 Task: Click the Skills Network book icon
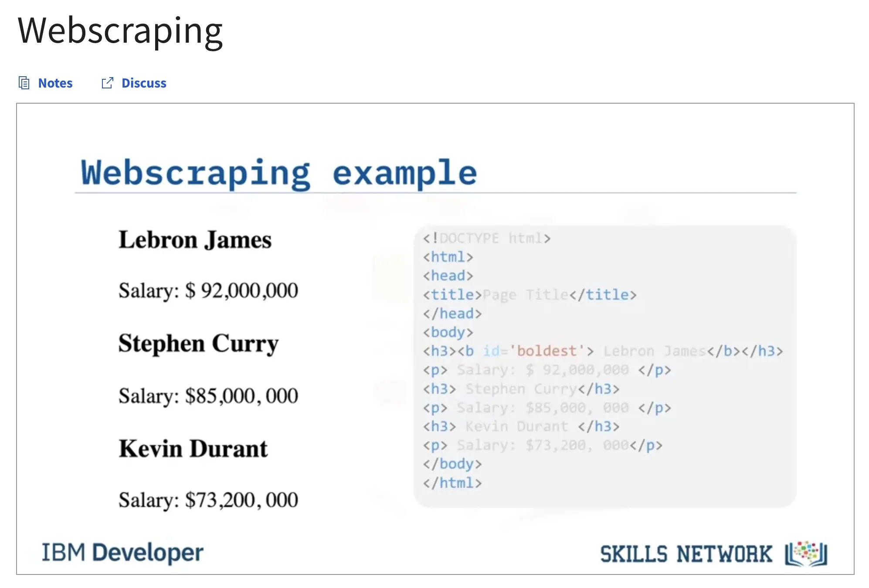[806, 554]
